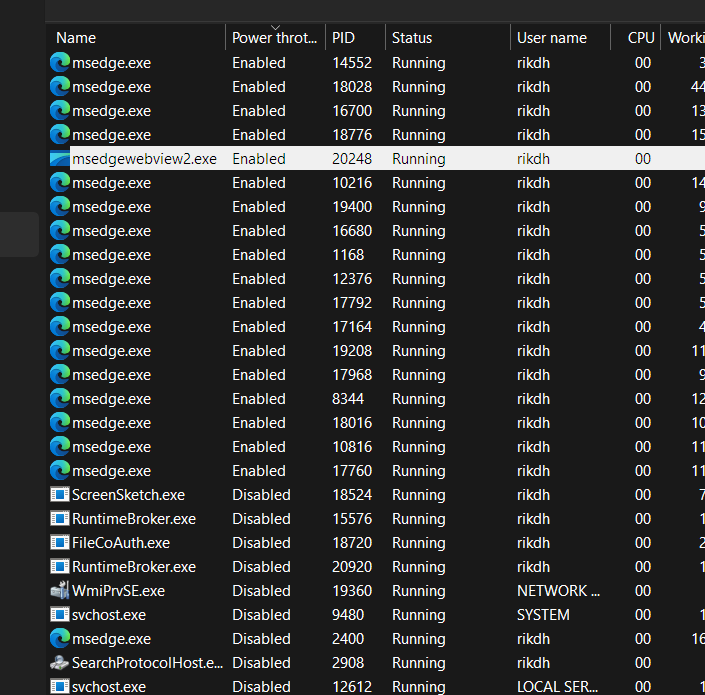Click Edge icon of PID 17792 row
Image resolution: width=705 pixels, height=695 pixels.
(60, 303)
